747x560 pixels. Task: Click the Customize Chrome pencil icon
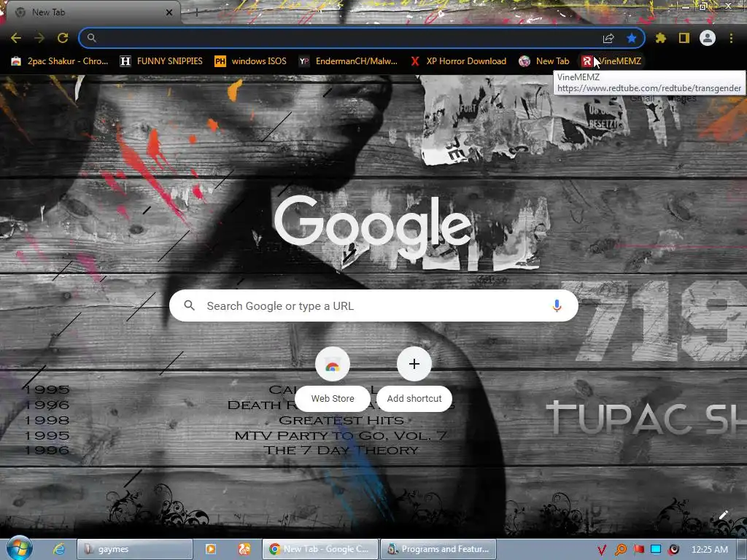[x=724, y=515]
